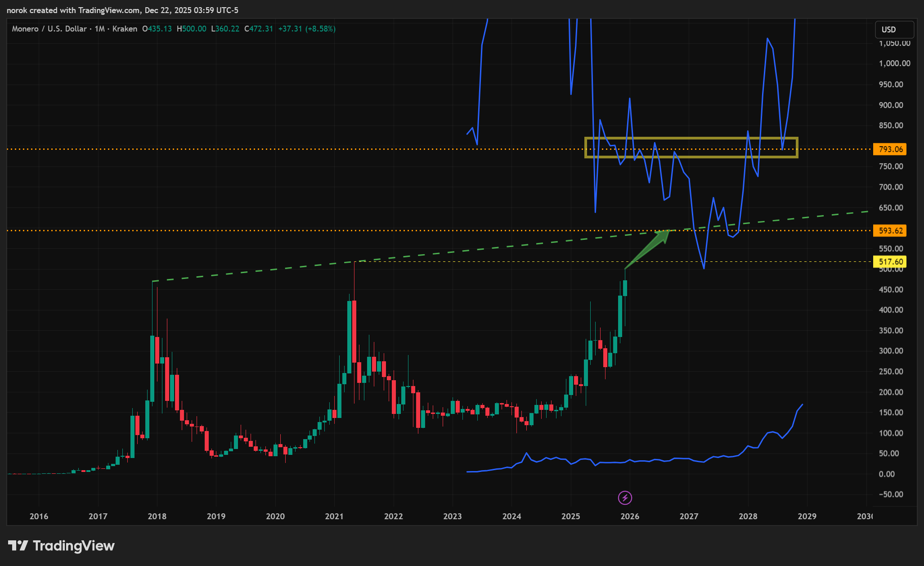
Task: Click the 1,000.00 price axis label
Action: click(894, 63)
